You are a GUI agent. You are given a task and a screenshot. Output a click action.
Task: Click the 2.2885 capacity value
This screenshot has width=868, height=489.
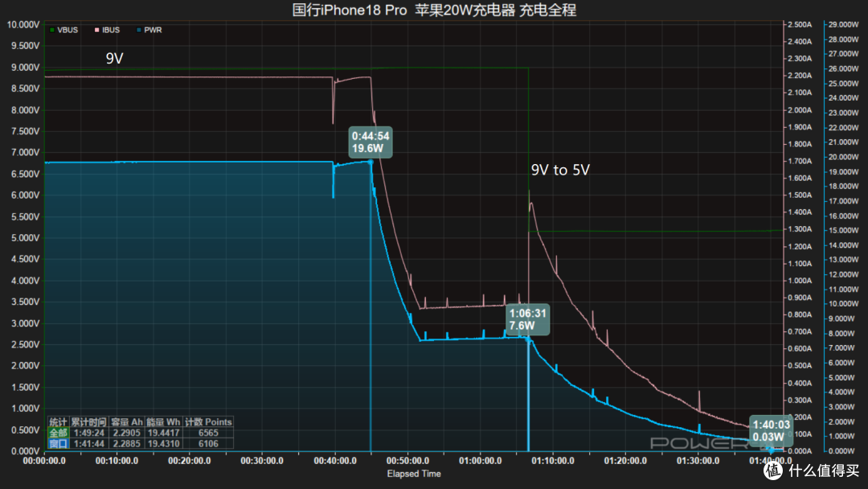click(126, 444)
